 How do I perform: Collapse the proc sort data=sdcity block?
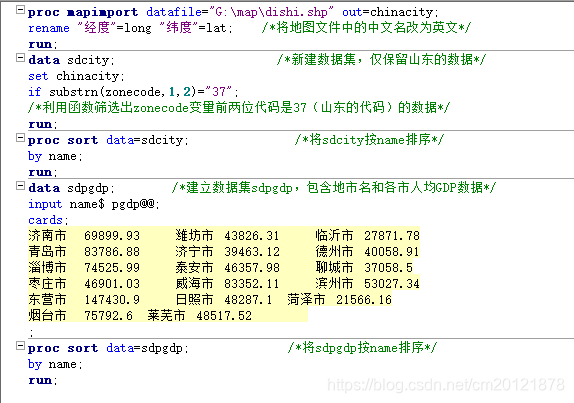tap(20, 138)
